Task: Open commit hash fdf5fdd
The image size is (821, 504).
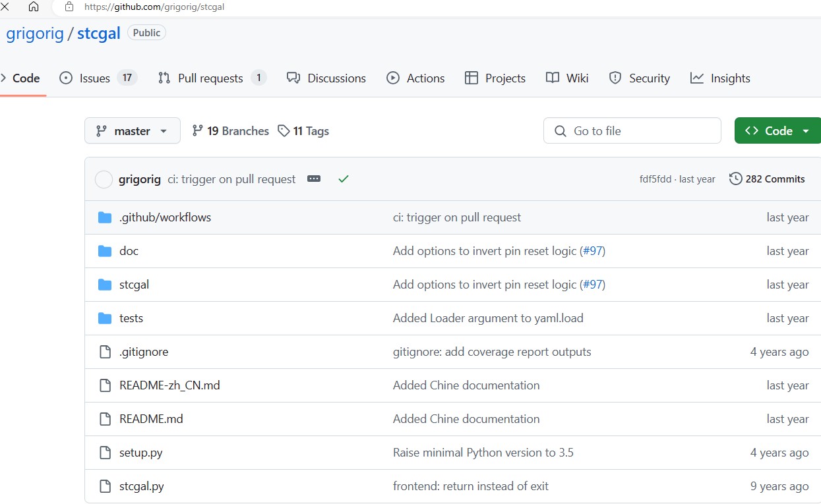Action: (x=655, y=179)
